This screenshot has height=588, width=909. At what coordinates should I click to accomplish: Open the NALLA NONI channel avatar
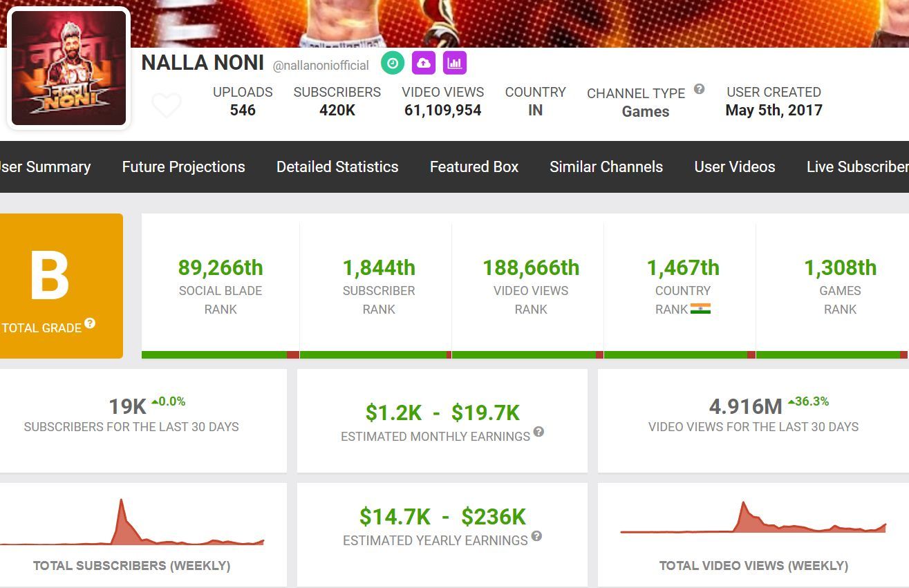pos(69,68)
